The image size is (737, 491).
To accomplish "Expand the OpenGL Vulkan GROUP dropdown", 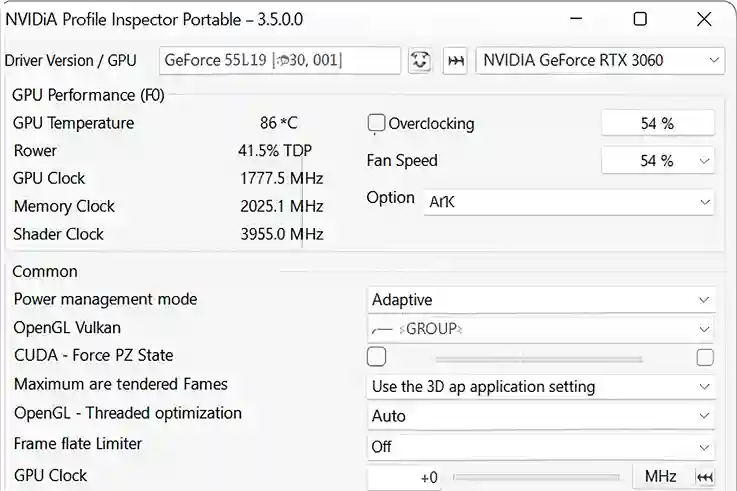I will point(541,329).
